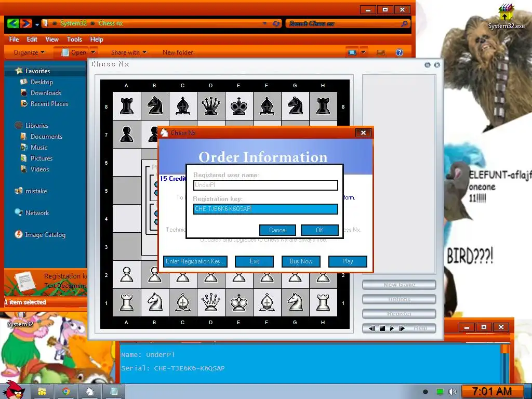Click the Search Chess nx box

[348, 23]
